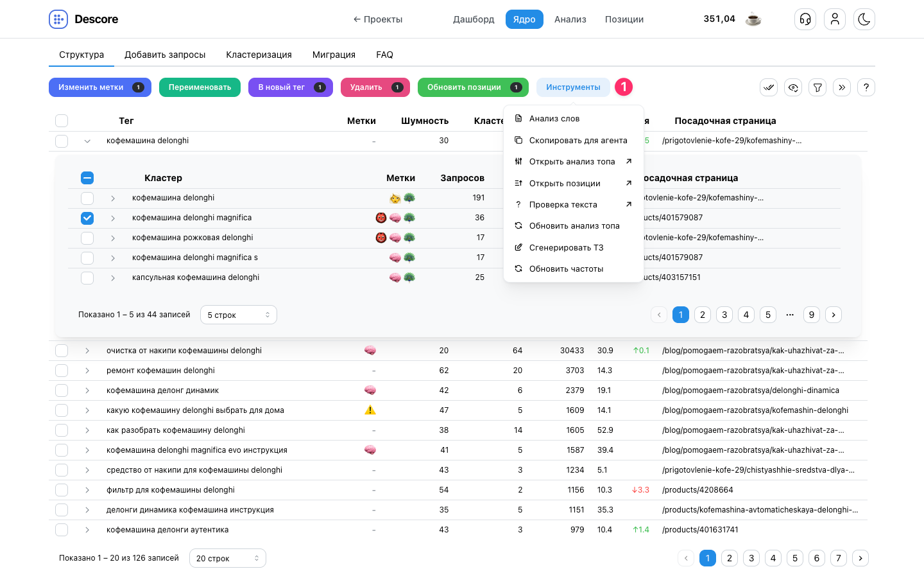The image size is (924, 578).
Task: Open the filter funnel icon
Action: coord(817,87)
